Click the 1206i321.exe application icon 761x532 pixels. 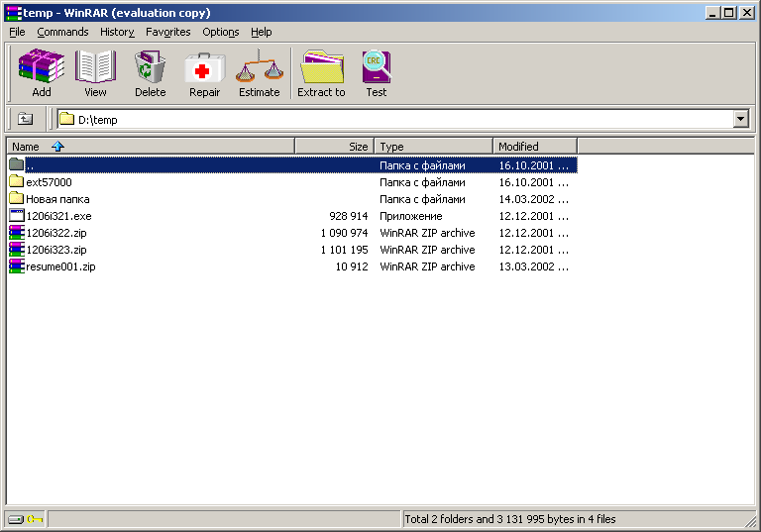click(17, 216)
